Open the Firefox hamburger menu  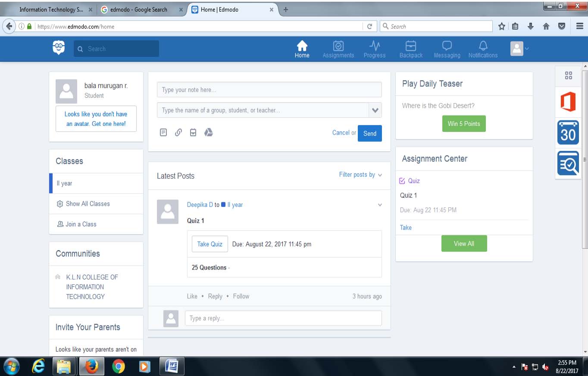pyautogui.click(x=580, y=26)
